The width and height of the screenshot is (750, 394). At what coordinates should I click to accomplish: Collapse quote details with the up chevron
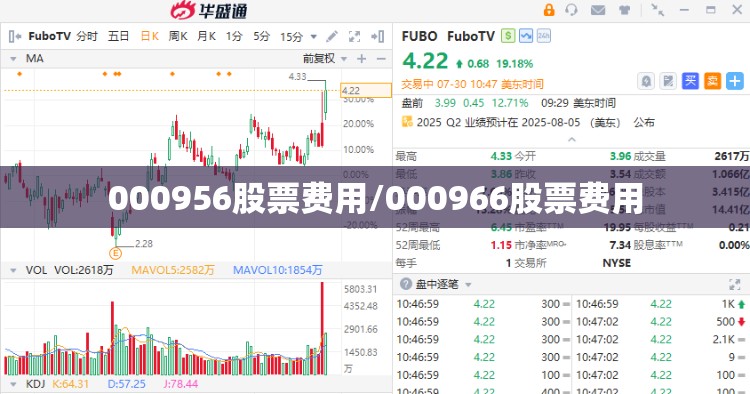click(572, 140)
